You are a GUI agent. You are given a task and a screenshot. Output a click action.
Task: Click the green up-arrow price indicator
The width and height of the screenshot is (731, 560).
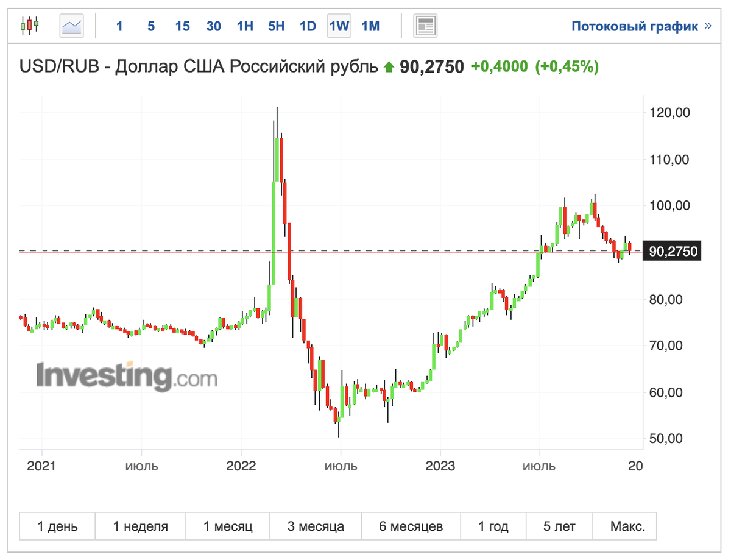[389, 68]
